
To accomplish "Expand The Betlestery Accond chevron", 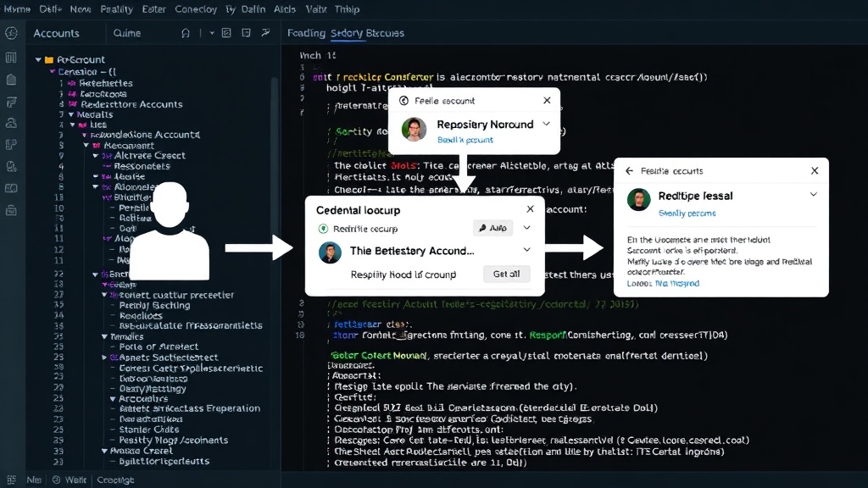I will click(526, 250).
